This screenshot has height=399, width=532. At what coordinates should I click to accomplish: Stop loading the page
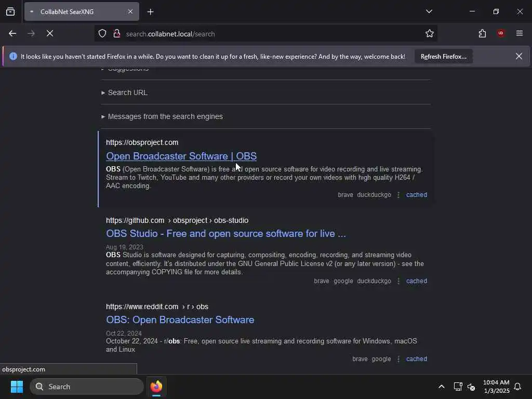point(50,34)
